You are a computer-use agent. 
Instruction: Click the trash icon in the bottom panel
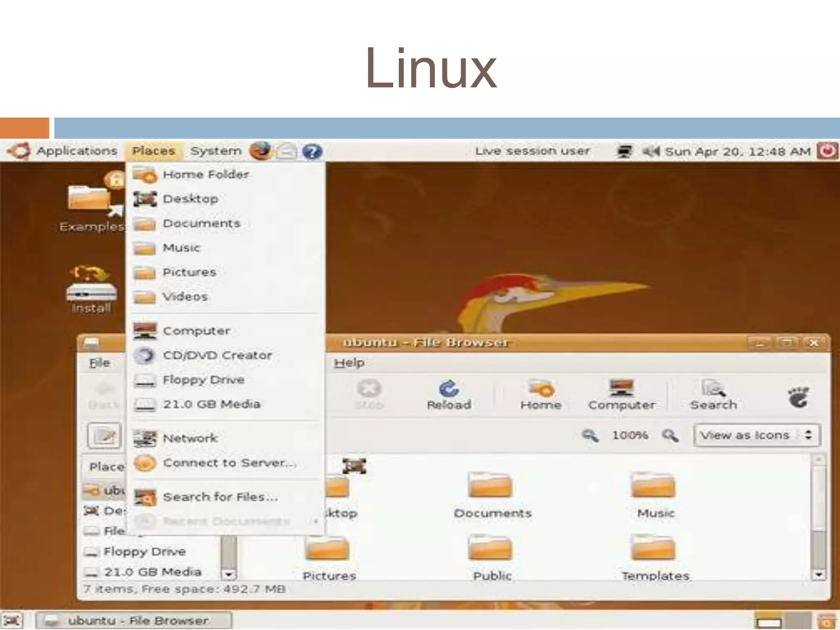coord(826,621)
